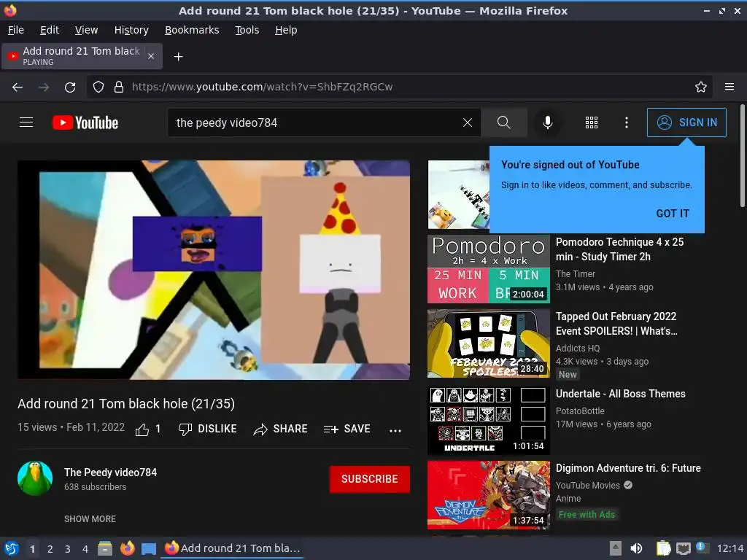The height and width of the screenshot is (560, 747).
Task: Open more actions ellipsis under video
Action: [395, 430]
